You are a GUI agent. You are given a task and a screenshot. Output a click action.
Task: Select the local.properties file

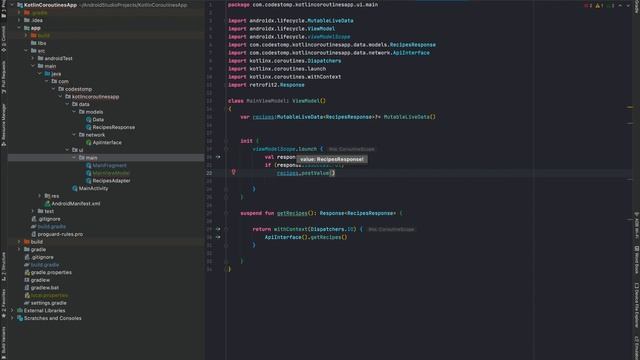[x=49, y=295]
